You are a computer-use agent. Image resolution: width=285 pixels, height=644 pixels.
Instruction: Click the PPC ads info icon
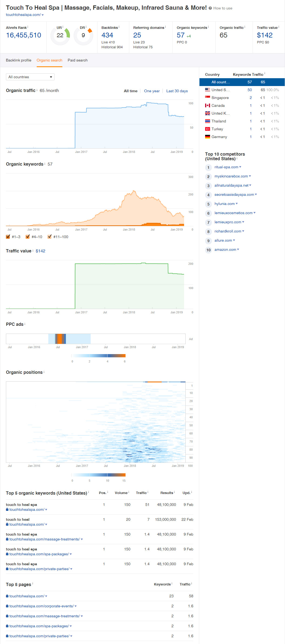pyautogui.click(x=25, y=324)
